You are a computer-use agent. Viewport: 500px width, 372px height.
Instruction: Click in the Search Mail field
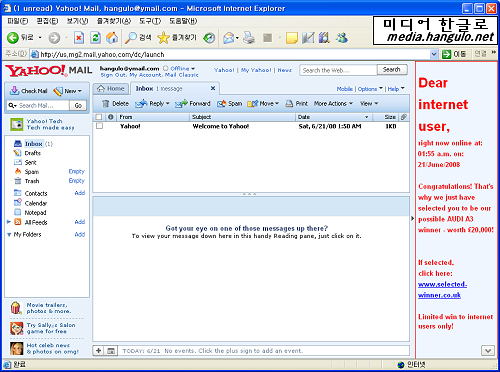(x=38, y=105)
